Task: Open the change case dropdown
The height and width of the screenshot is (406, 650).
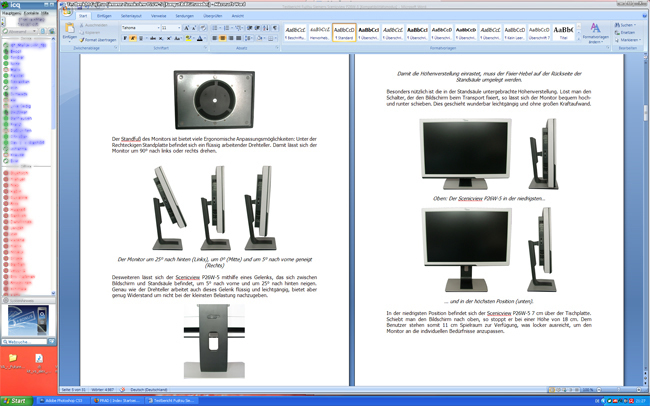Action: click(178, 38)
